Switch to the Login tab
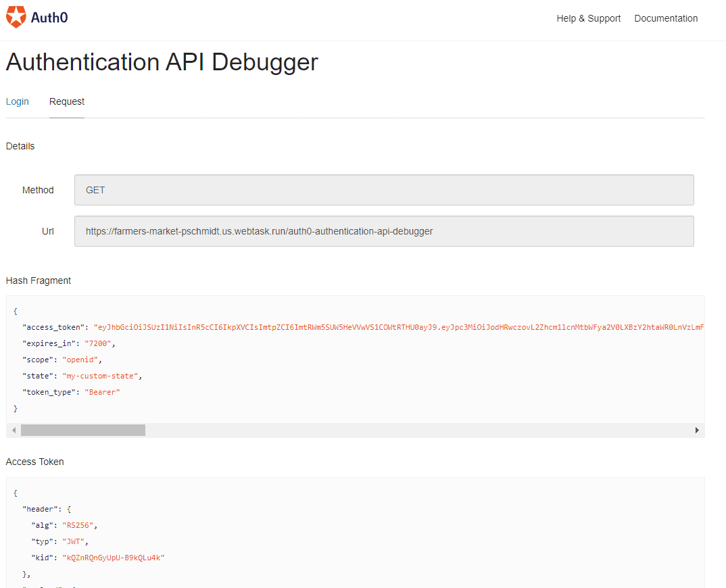This screenshot has height=588, width=726. pos(17,101)
